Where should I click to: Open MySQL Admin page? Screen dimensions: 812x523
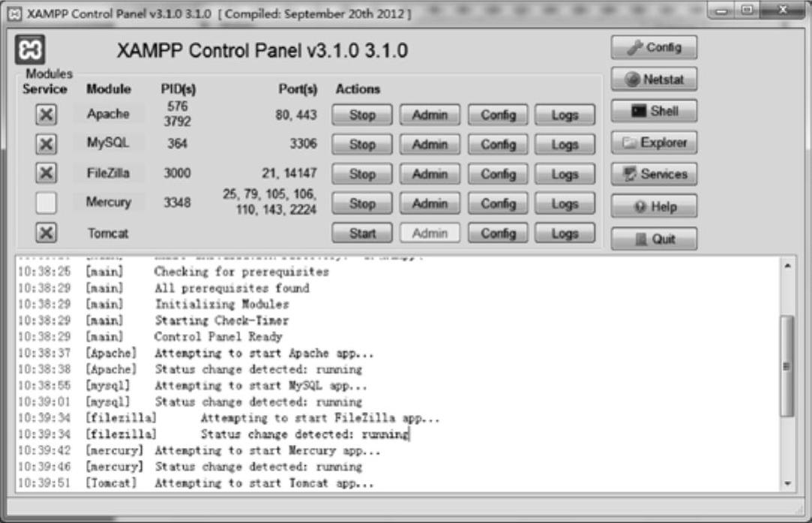tap(430, 145)
